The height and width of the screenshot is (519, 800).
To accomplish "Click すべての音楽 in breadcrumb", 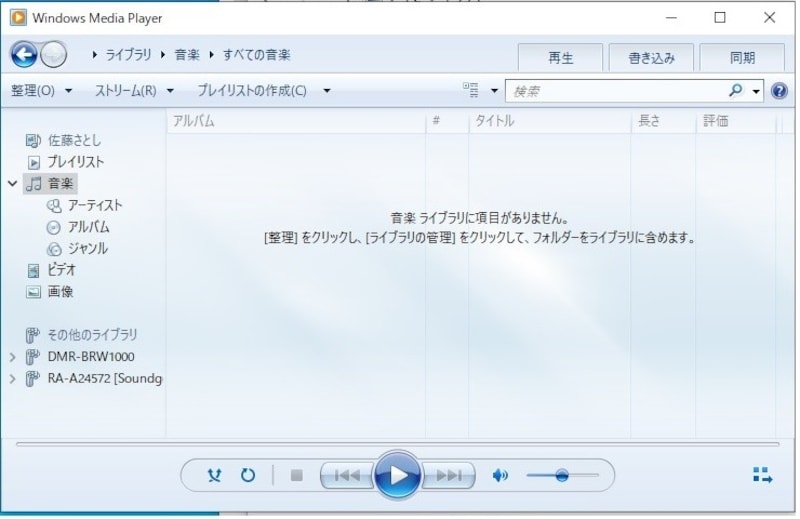I will click(x=258, y=55).
